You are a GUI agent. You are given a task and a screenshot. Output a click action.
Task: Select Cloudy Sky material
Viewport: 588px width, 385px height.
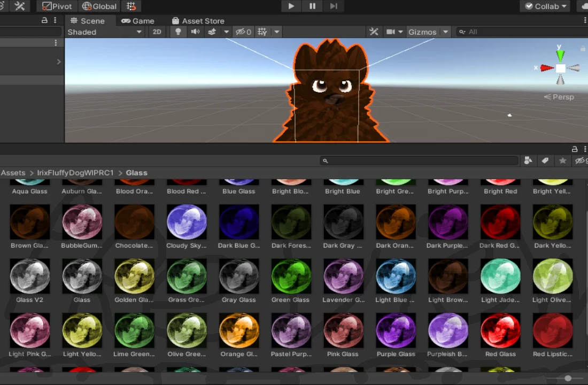point(187,222)
